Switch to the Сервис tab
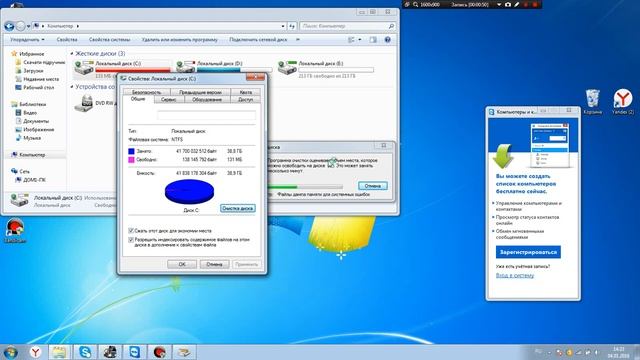640x360 pixels. point(169,99)
